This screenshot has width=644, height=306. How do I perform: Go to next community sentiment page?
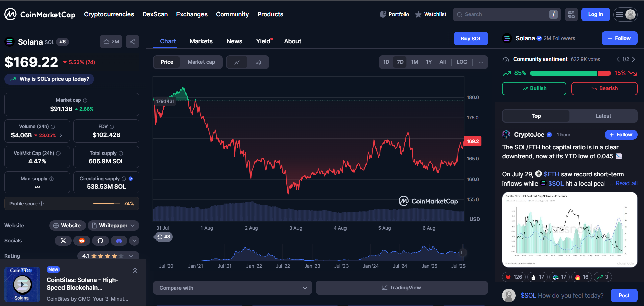633,59
